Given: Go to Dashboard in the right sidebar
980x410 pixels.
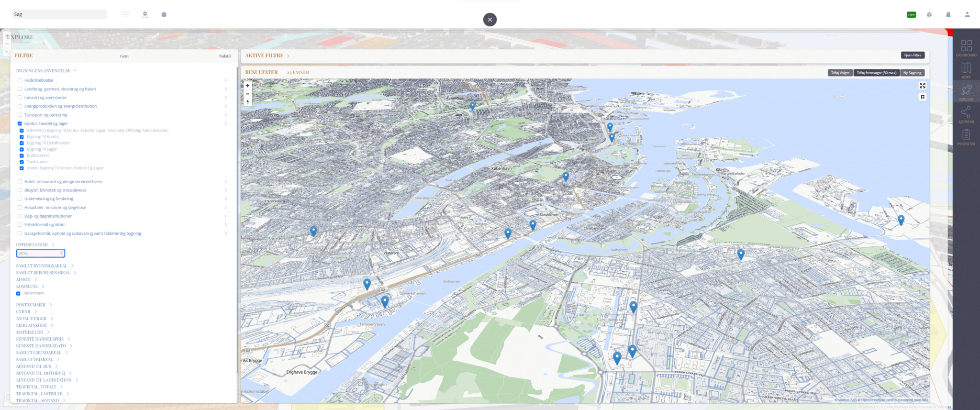Looking at the screenshot, I should click(966, 48).
